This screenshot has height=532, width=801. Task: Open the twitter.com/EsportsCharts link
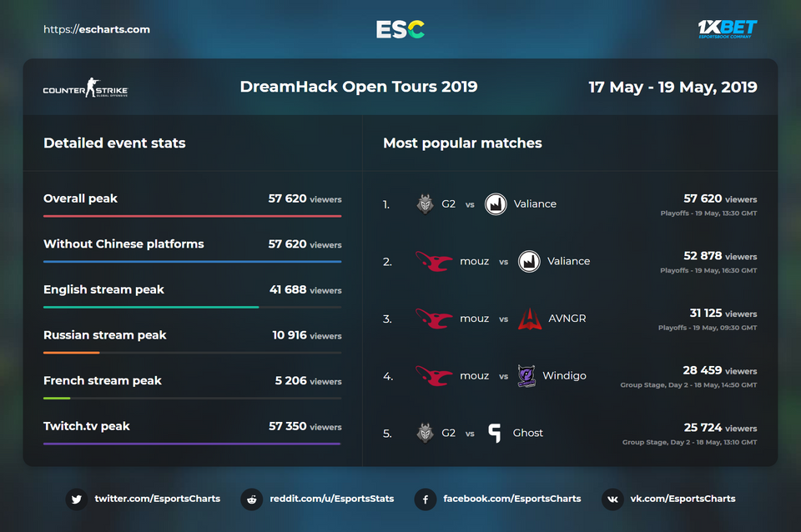coord(158,499)
